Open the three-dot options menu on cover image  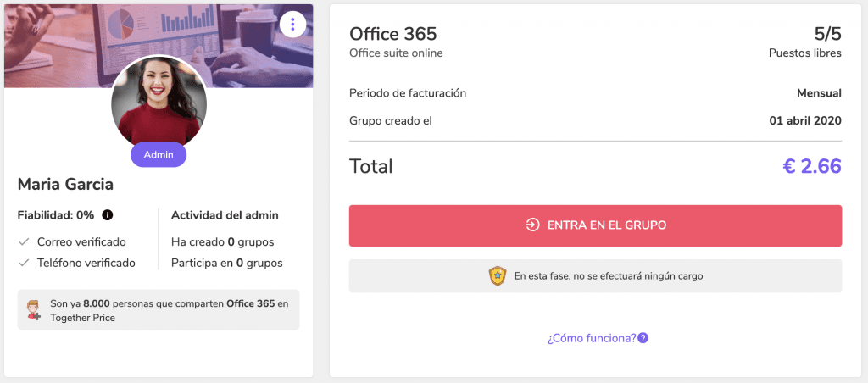(292, 25)
